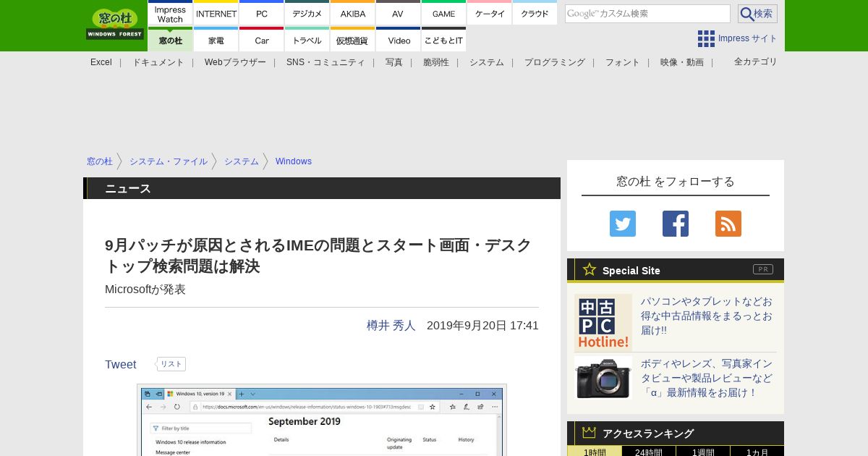
Task: Open the Impress Watch tab
Action: 170,14
